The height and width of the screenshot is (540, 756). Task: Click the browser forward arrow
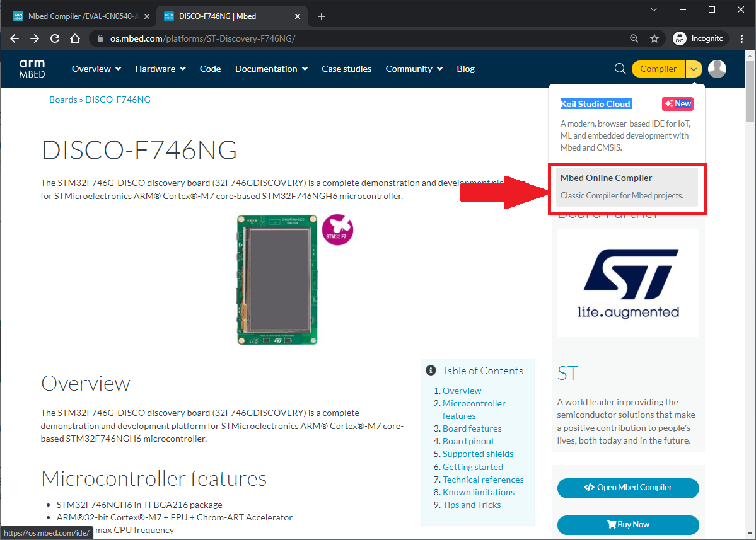(35, 38)
